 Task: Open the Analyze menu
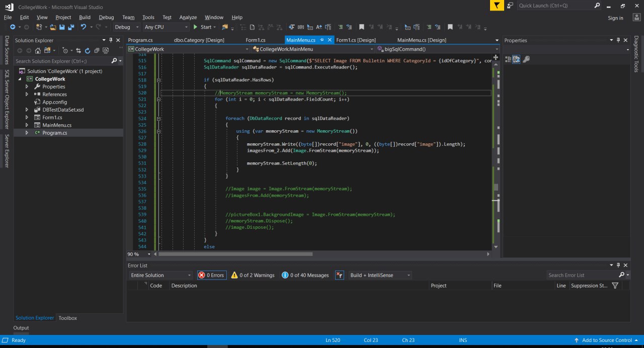click(188, 17)
